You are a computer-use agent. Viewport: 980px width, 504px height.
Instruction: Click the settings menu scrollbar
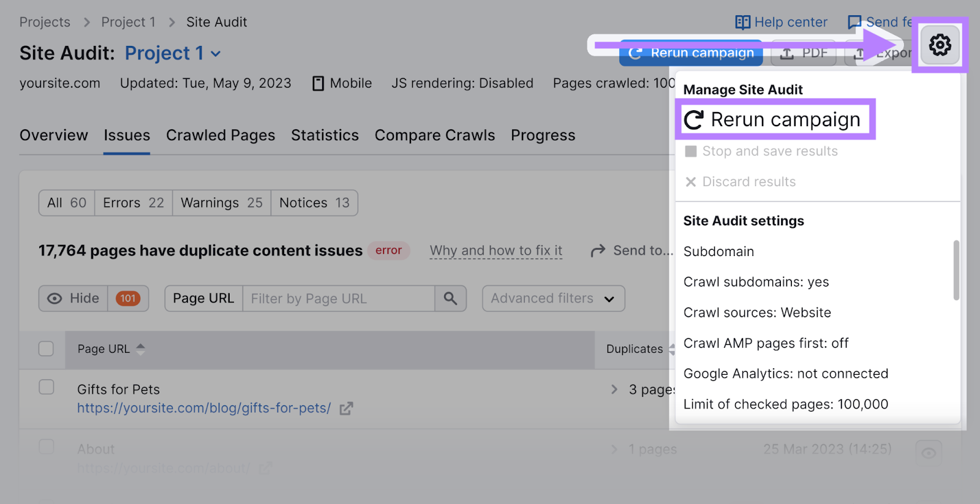[956, 270]
